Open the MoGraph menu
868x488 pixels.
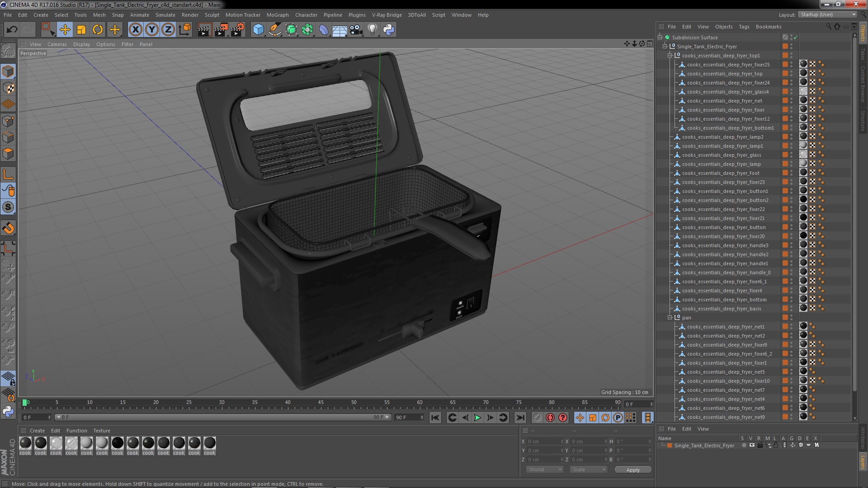click(277, 15)
